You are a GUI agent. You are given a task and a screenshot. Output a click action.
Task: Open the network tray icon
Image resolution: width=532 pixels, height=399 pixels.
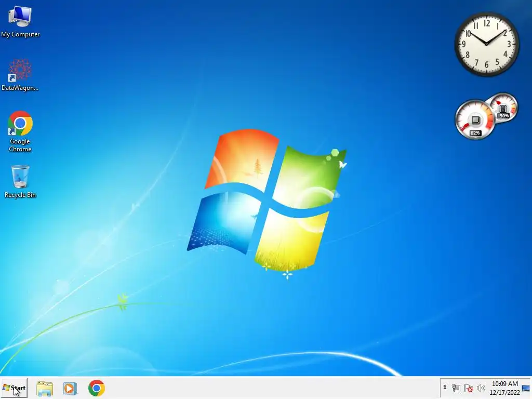click(456, 388)
